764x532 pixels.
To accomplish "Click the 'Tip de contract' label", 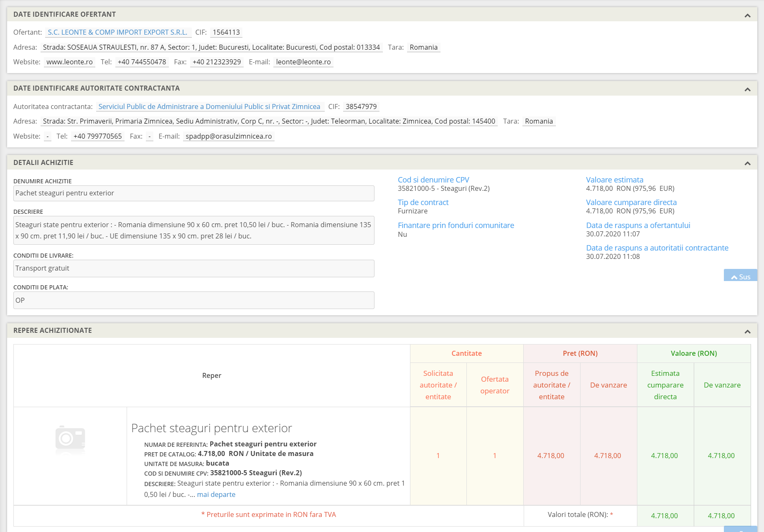I will pyautogui.click(x=423, y=202).
